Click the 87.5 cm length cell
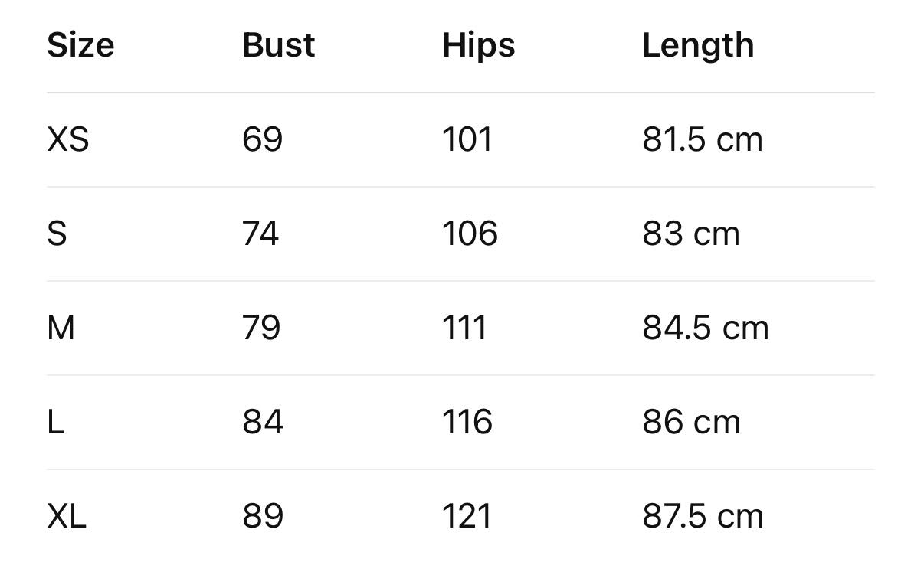The image size is (924, 575). (x=703, y=516)
